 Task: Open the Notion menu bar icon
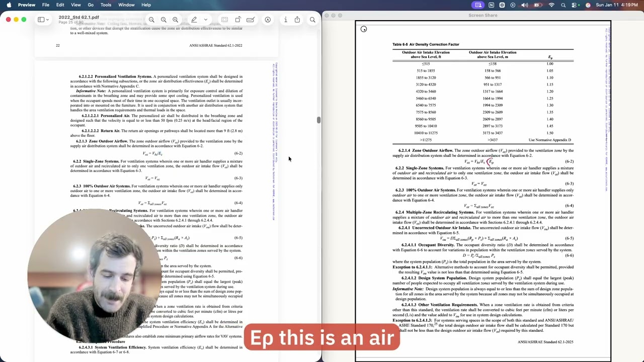[x=492, y=5]
